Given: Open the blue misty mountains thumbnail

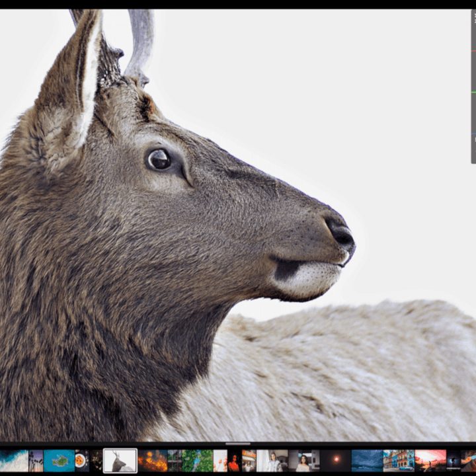Looking at the screenshot, I should click(367, 461).
